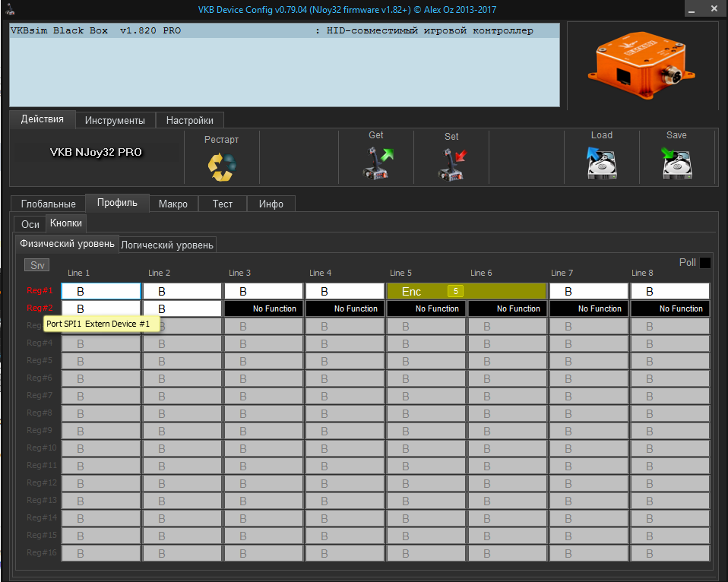Switch to the Оси sub-tab
This screenshot has height=582, width=728.
point(30,224)
